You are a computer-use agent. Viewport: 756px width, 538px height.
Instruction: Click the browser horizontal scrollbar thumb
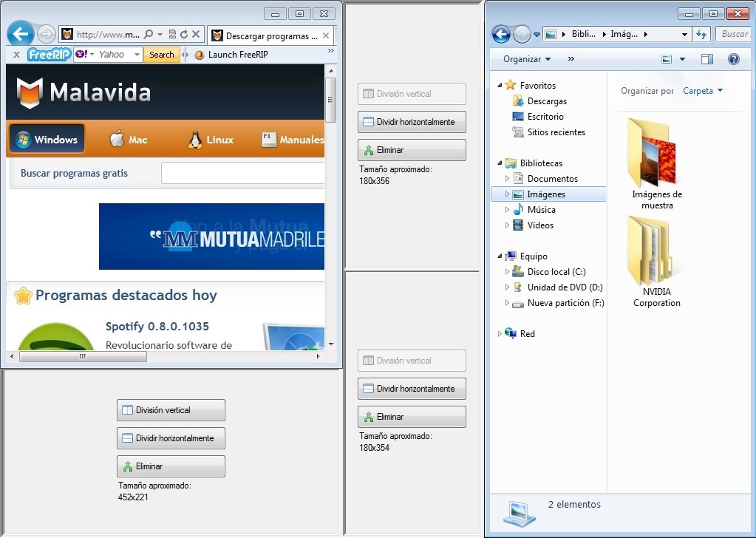[83, 357]
